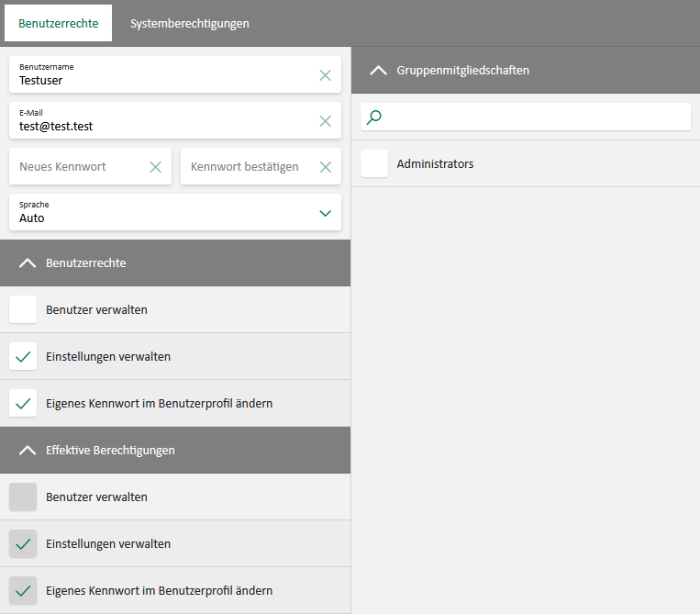The image size is (700, 614).
Task: Uncheck Eigenes Kennwort ändern under Benutzerrechte
Action: [23, 403]
